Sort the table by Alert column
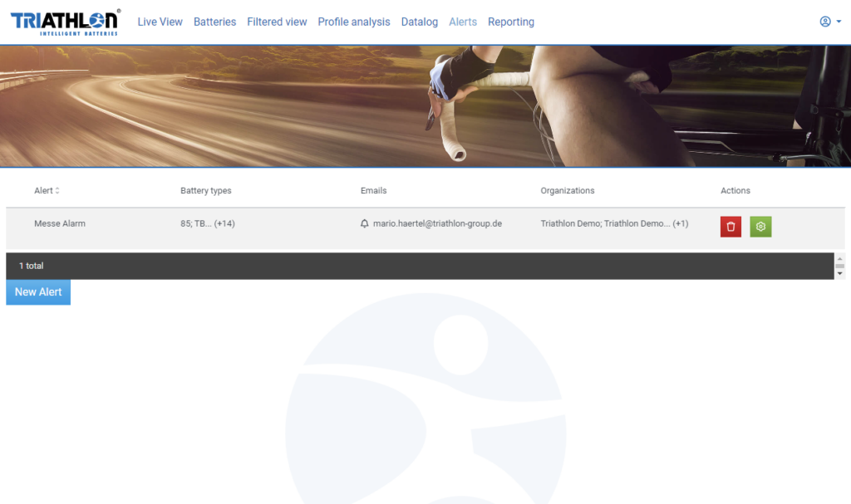851x504 pixels. coord(47,190)
